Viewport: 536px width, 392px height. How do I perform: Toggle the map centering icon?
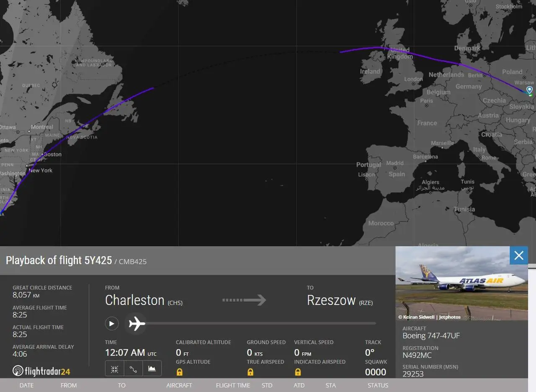click(114, 369)
